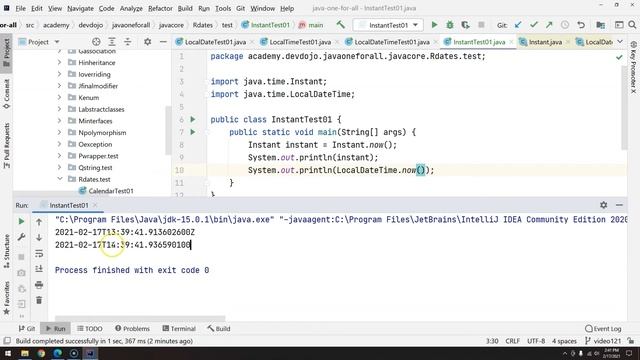
Task: Collapse the Rdates.test folder
Action: coord(60,179)
